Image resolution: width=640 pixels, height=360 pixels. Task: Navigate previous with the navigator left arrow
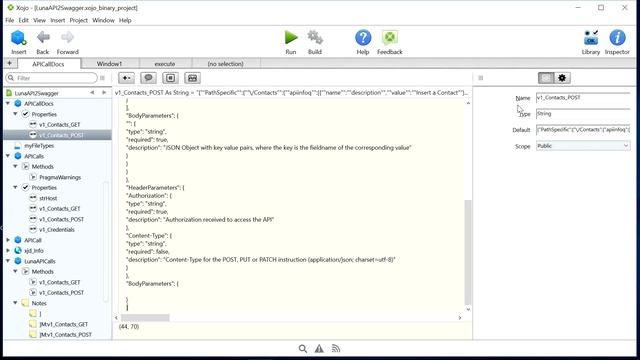[x=92, y=93]
